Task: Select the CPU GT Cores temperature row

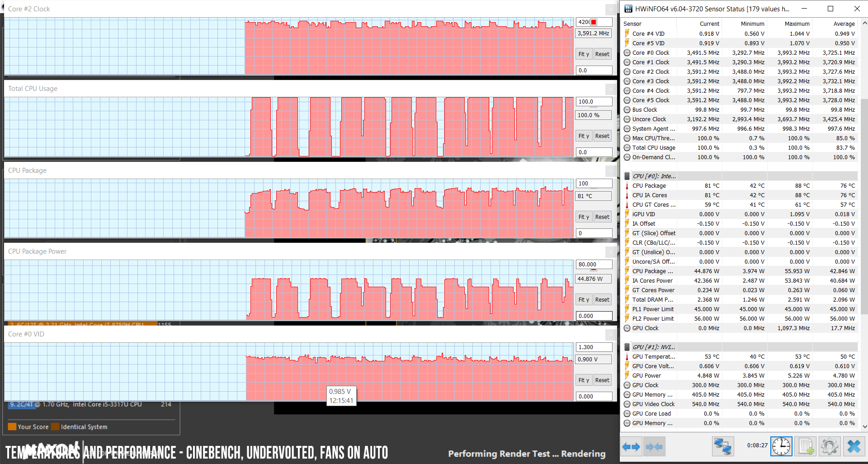Action: pyautogui.click(x=740, y=205)
